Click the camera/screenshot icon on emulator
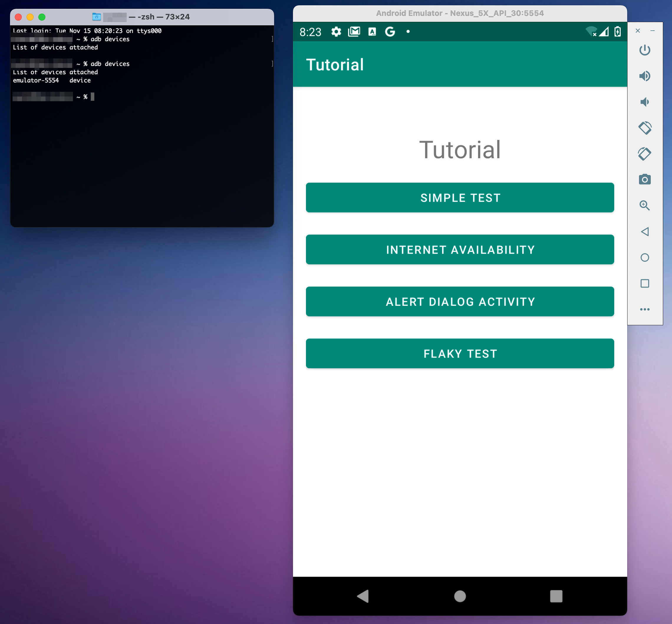This screenshot has width=672, height=624. (644, 179)
